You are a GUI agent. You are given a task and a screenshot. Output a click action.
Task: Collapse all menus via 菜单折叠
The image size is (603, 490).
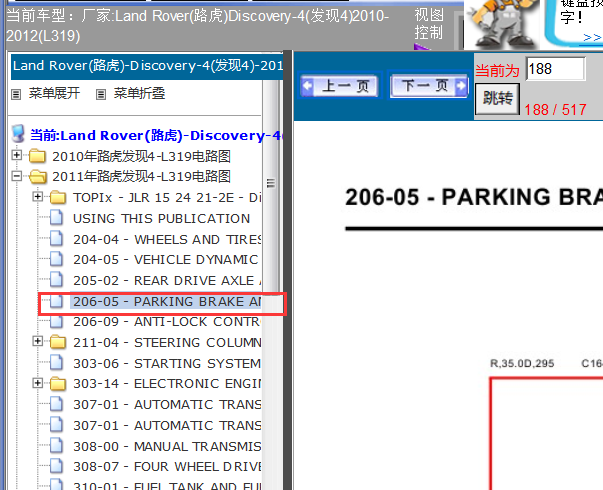click(139, 93)
